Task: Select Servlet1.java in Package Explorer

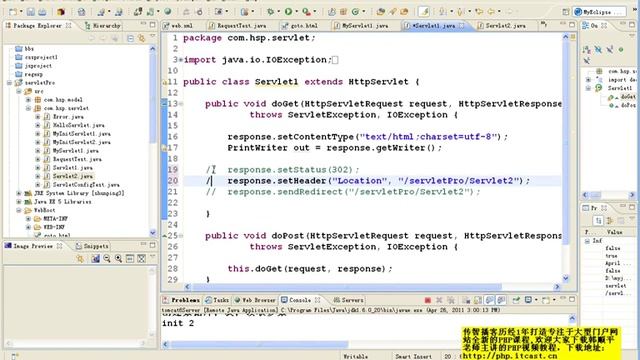Action: point(72,168)
